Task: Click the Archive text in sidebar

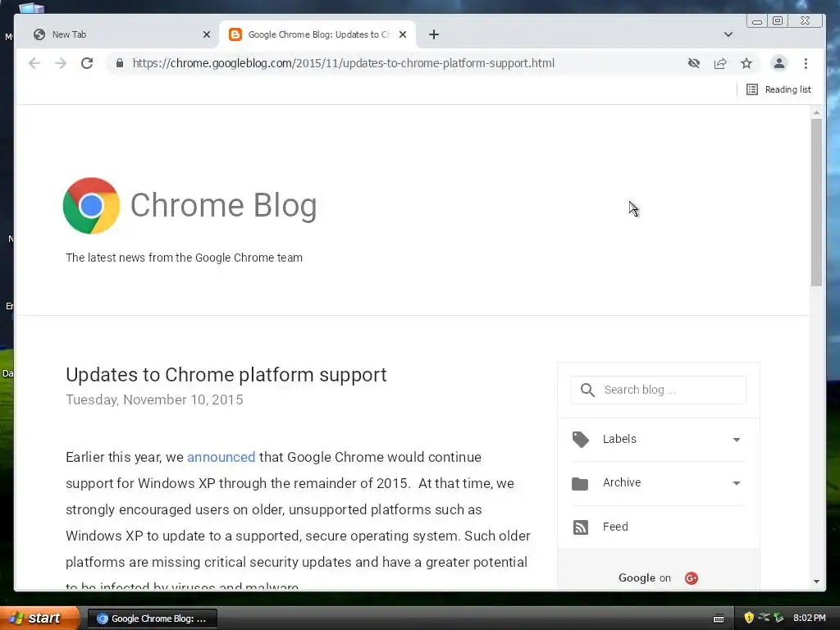Action: pyautogui.click(x=622, y=482)
